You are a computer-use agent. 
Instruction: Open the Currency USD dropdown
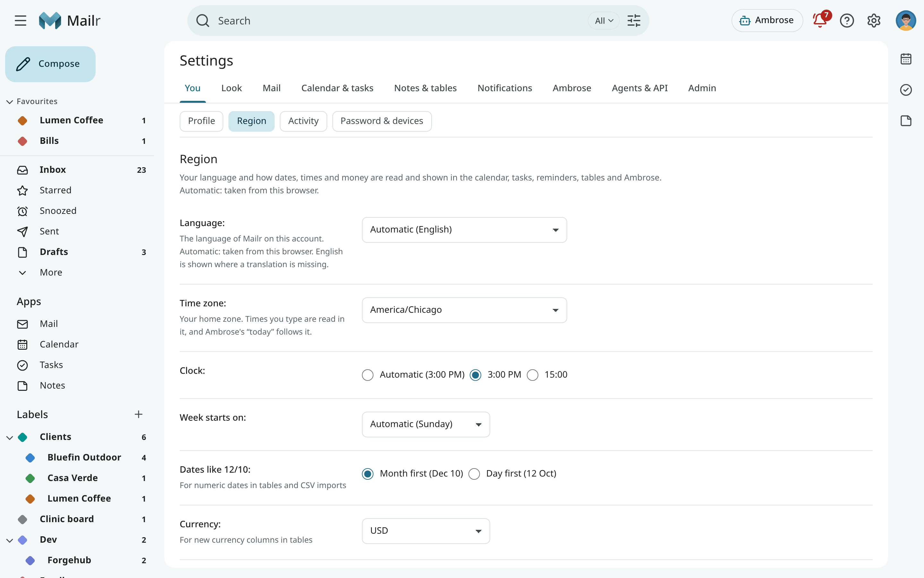[426, 531]
